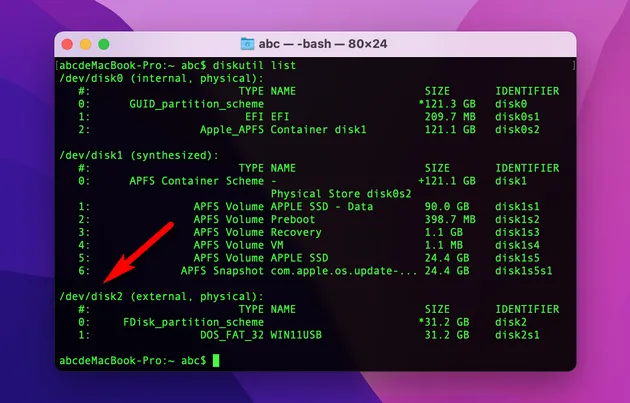This screenshot has width=630, height=403.
Task: Click the final 'abcdeMacBook-Pro:~ abc$' prompt
Action: pos(133,361)
